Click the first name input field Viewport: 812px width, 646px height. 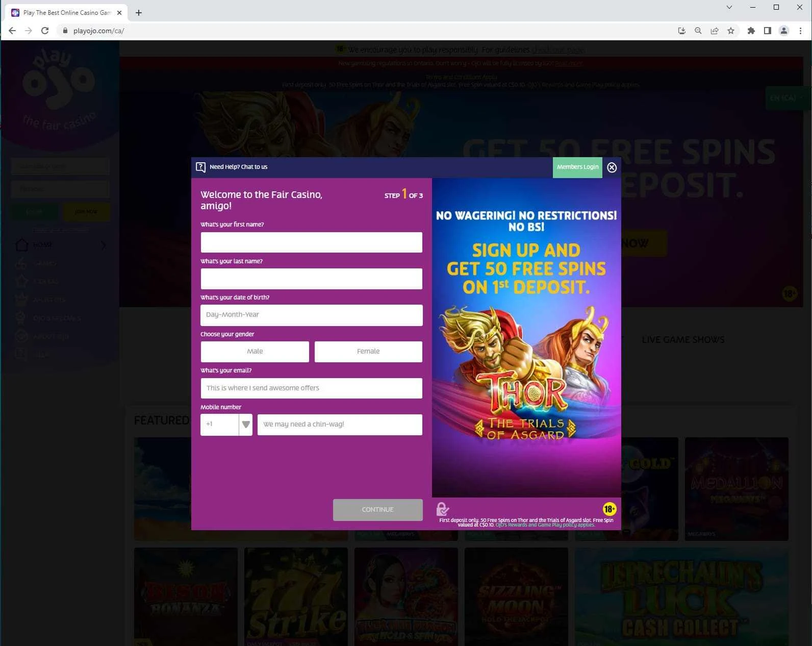[311, 242]
